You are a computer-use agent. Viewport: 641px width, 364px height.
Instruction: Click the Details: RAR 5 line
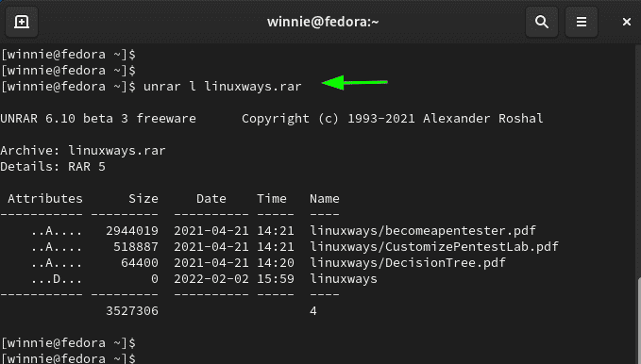click(53, 167)
